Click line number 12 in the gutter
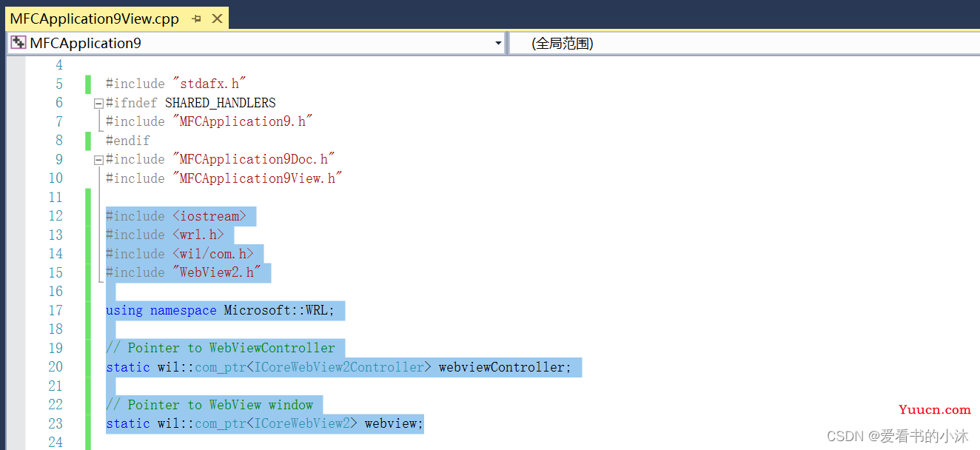This screenshot has height=450, width=980. [56, 216]
